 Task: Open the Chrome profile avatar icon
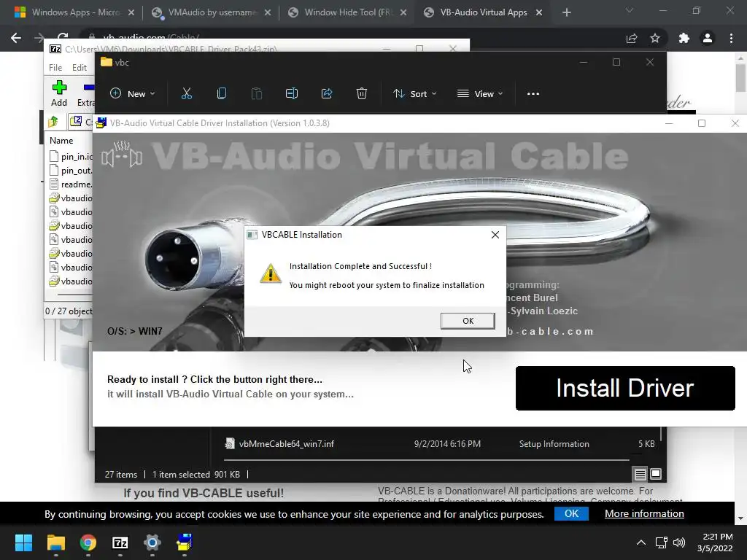pyautogui.click(x=708, y=38)
